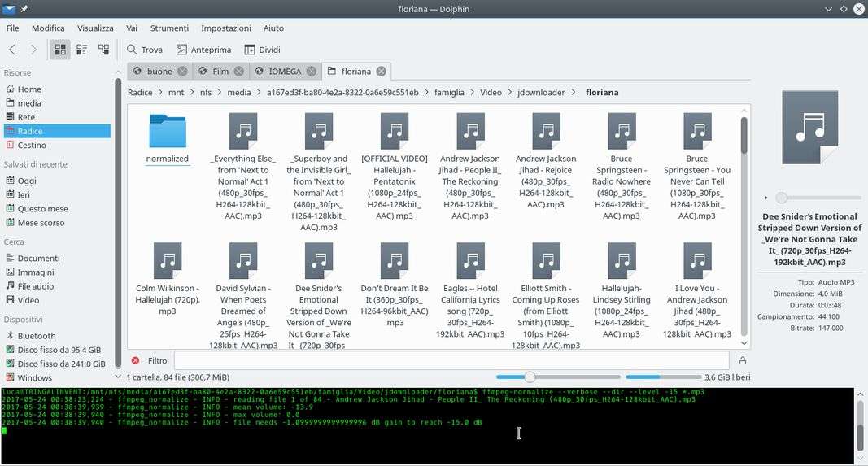Screen dimensions: 868x466
Task: Collapse the Risorse places section
Action: point(18,72)
